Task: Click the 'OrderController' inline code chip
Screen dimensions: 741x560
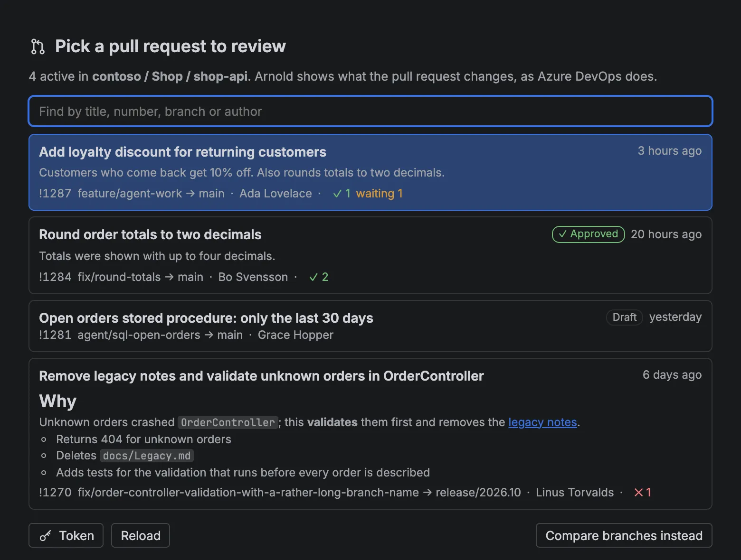Action: click(x=228, y=422)
